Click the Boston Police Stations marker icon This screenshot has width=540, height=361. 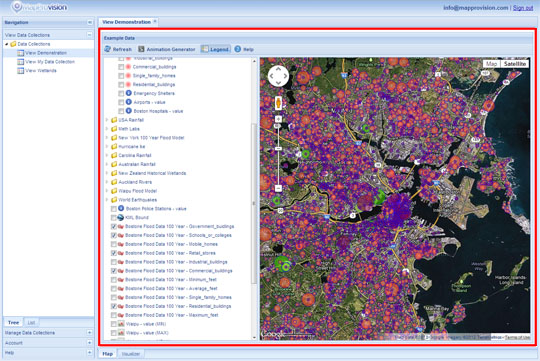[x=121, y=208]
